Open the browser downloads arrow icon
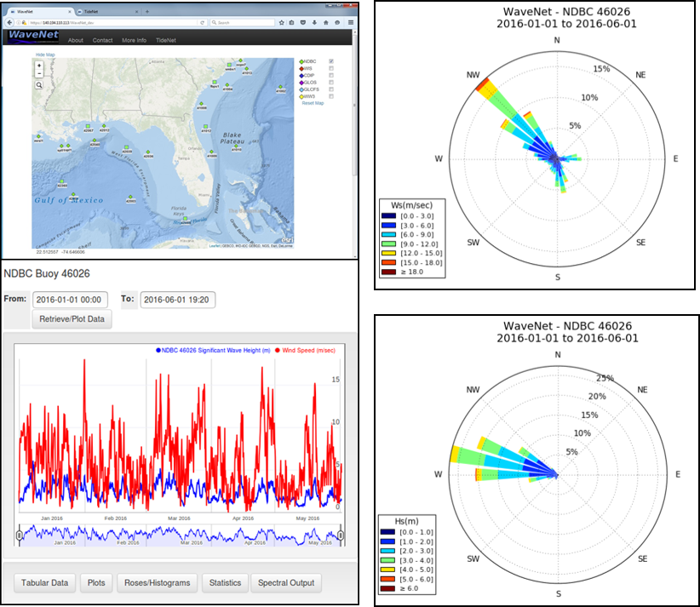The height and width of the screenshot is (607, 700). coord(314,22)
